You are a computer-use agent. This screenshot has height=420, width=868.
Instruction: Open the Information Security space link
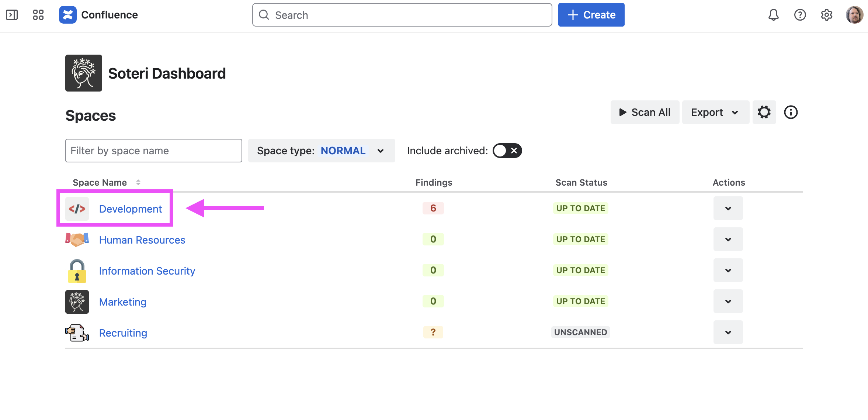pyautogui.click(x=147, y=271)
